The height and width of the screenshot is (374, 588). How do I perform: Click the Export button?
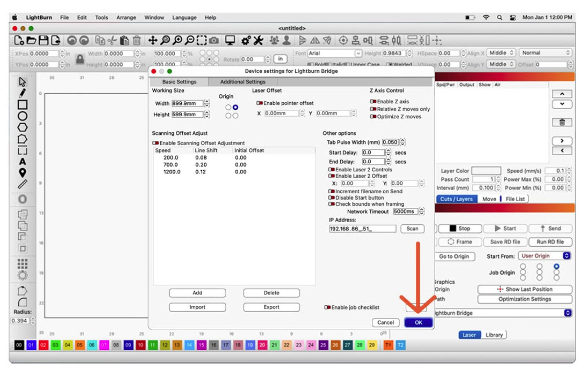point(271,307)
